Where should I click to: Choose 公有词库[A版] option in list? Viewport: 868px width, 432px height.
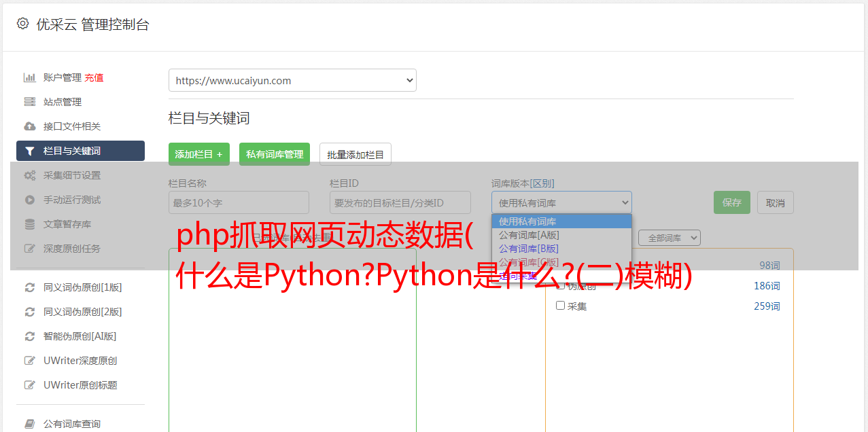click(561, 235)
